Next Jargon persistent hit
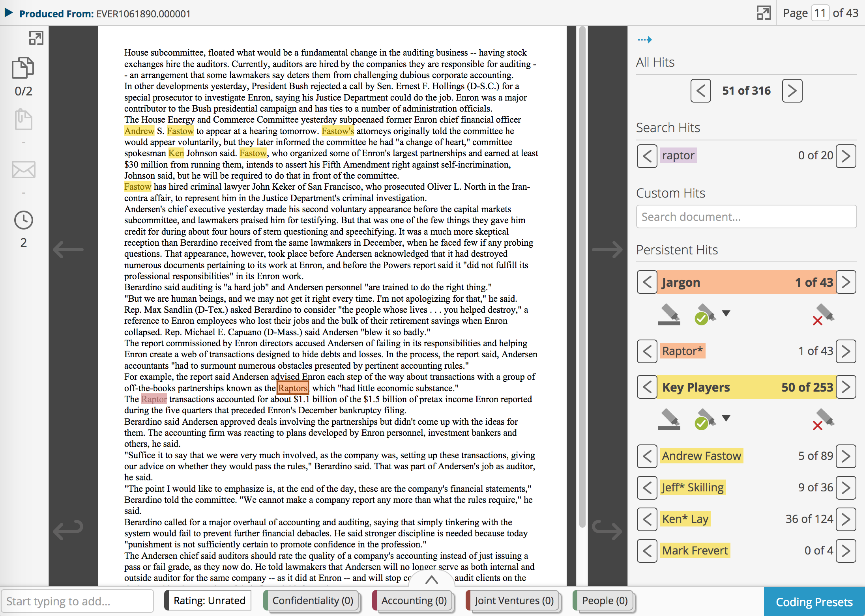The height and width of the screenshot is (616, 865). click(846, 282)
